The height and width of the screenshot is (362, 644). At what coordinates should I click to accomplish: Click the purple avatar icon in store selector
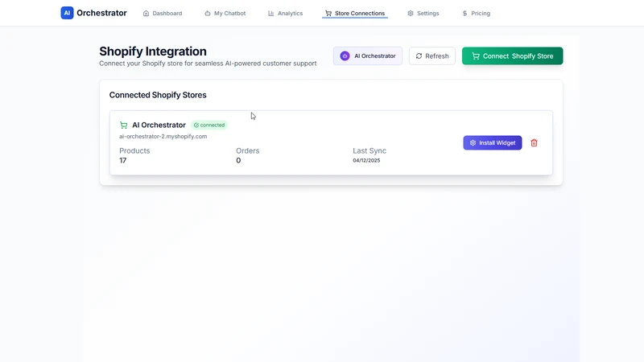pyautogui.click(x=345, y=56)
